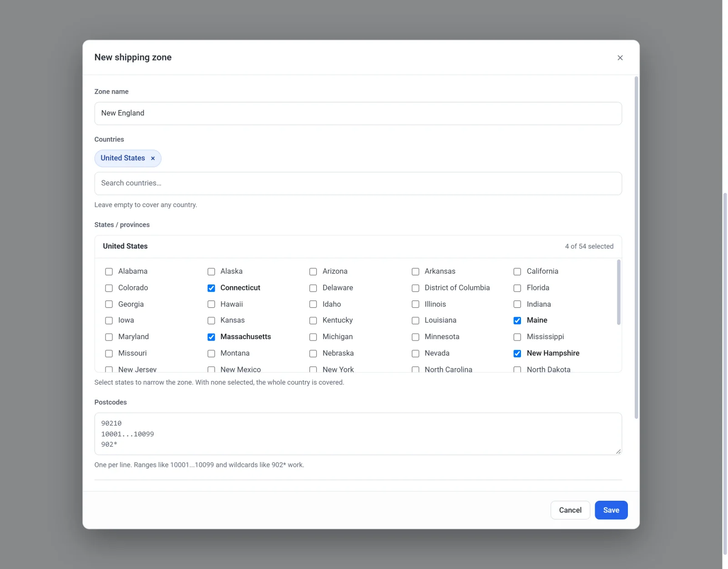728x569 pixels.
Task: Save the new shipping zone
Action: tap(611, 510)
